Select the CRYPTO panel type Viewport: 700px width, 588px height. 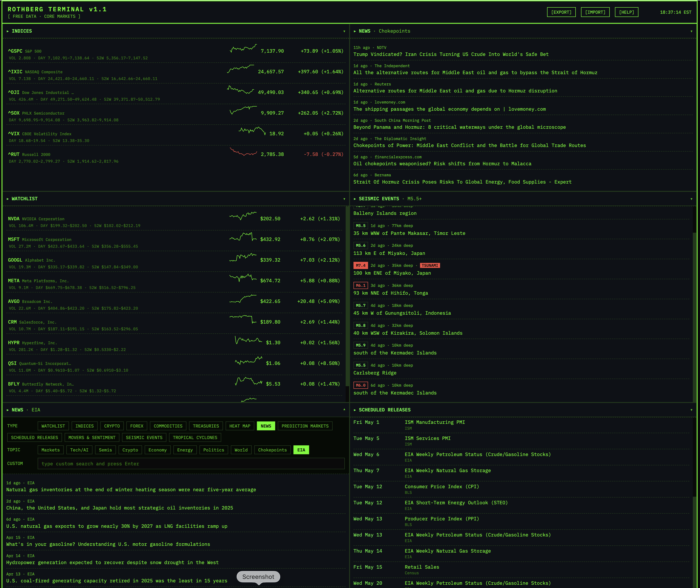pyautogui.click(x=112, y=426)
